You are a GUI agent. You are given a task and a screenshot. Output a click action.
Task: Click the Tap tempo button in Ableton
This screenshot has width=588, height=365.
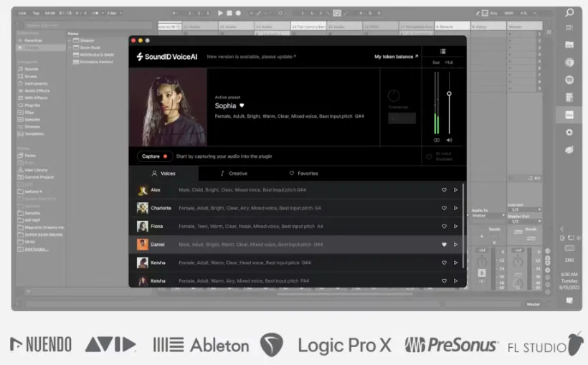(36, 13)
